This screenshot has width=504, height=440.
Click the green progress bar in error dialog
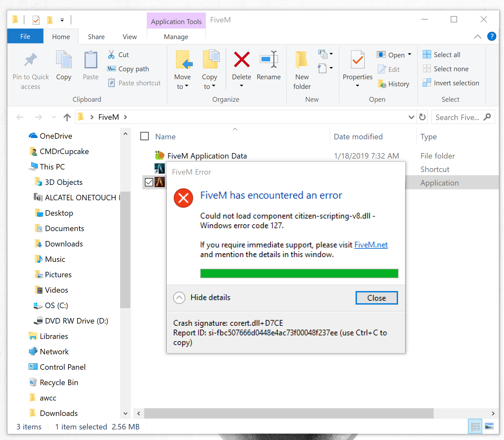[x=299, y=273]
